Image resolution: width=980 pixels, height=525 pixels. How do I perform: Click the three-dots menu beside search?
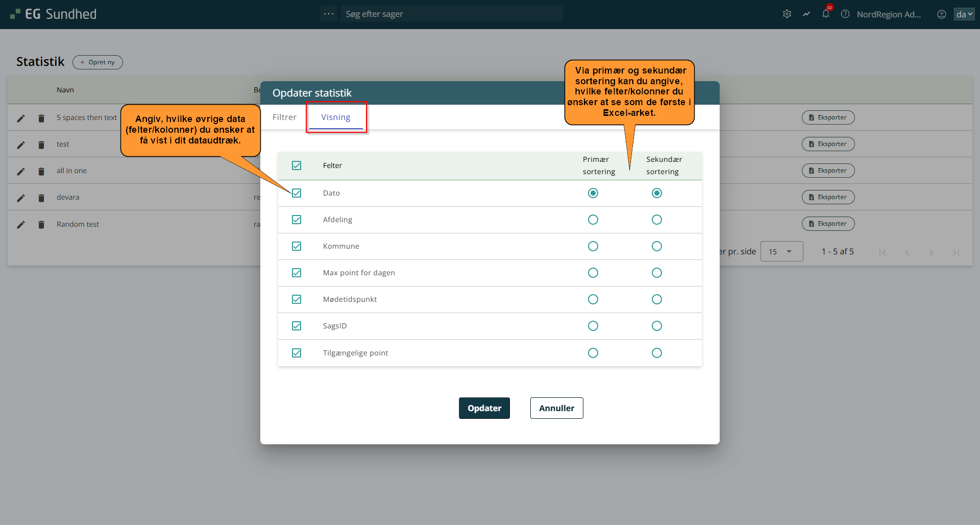click(329, 14)
